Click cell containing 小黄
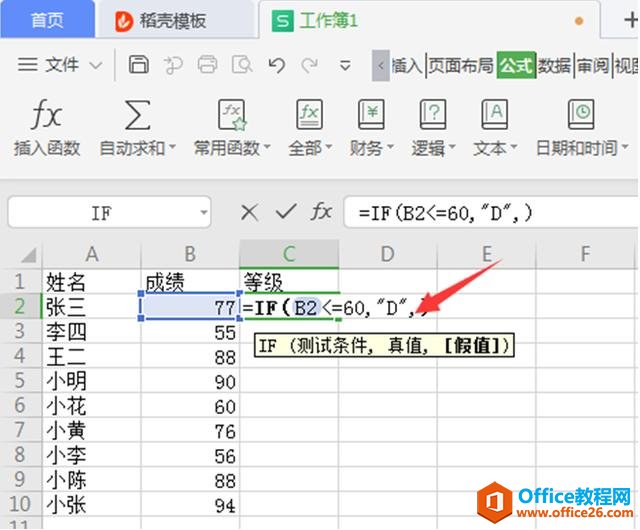 (92, 430)
